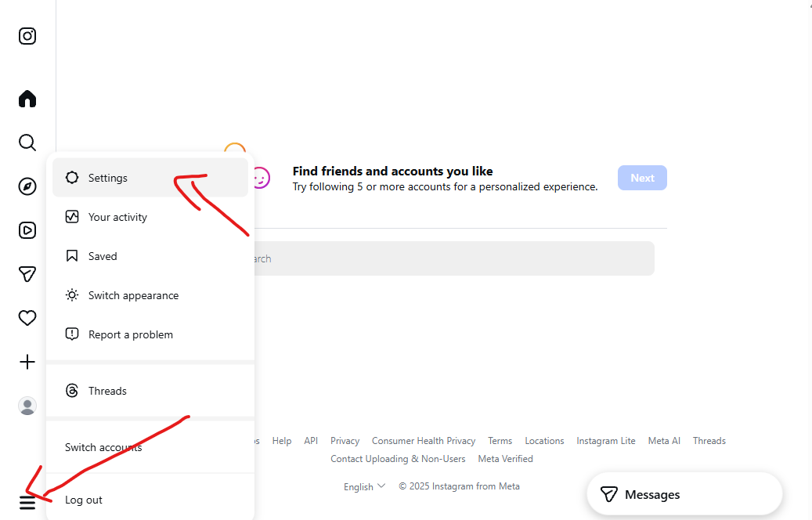Open profile avatar in sidebar
812x520 pixels.
[27, 406]
